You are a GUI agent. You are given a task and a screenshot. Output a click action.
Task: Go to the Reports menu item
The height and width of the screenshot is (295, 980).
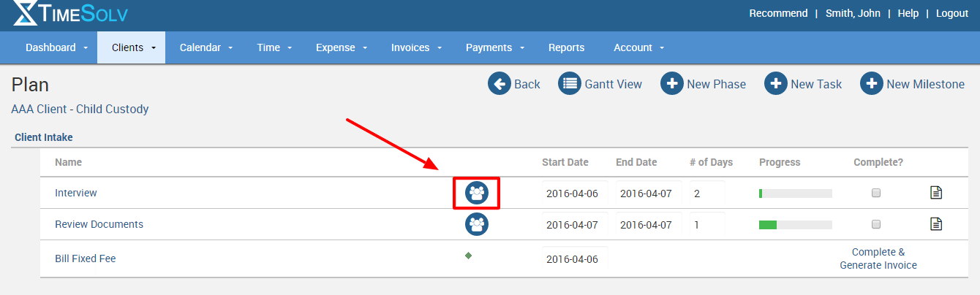tap(566, 47)
